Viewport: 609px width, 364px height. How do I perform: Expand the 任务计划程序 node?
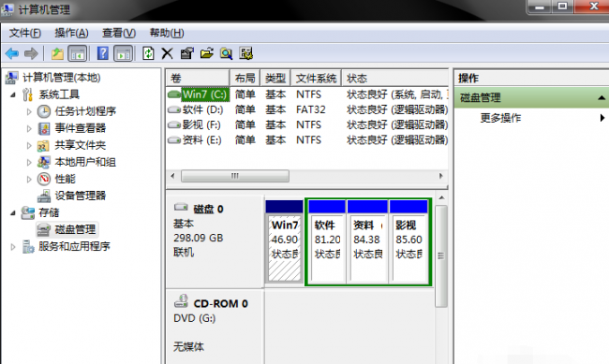pos(29,111)
